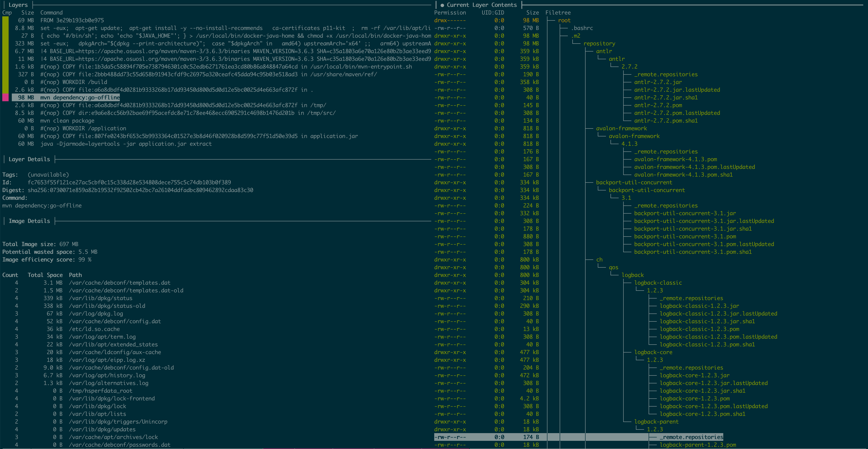Click the pink compare marker beside go-offline layer

[x=5, y=97]
